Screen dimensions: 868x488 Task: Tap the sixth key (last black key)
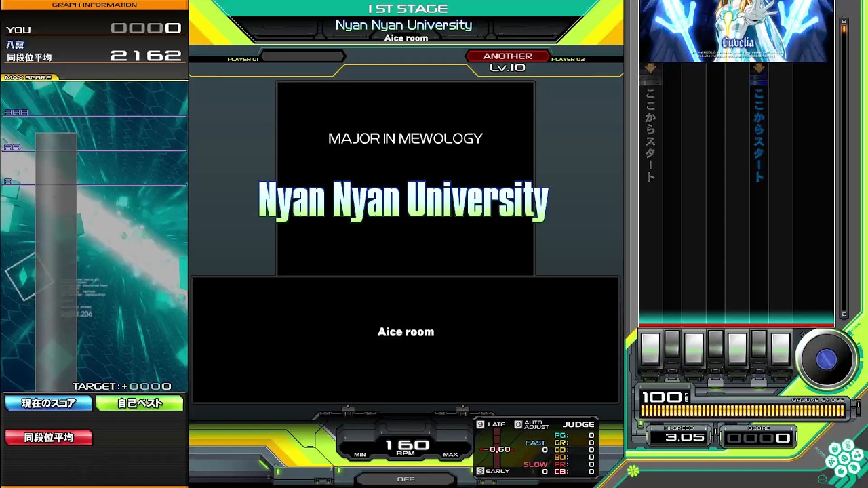pos(759,346)
